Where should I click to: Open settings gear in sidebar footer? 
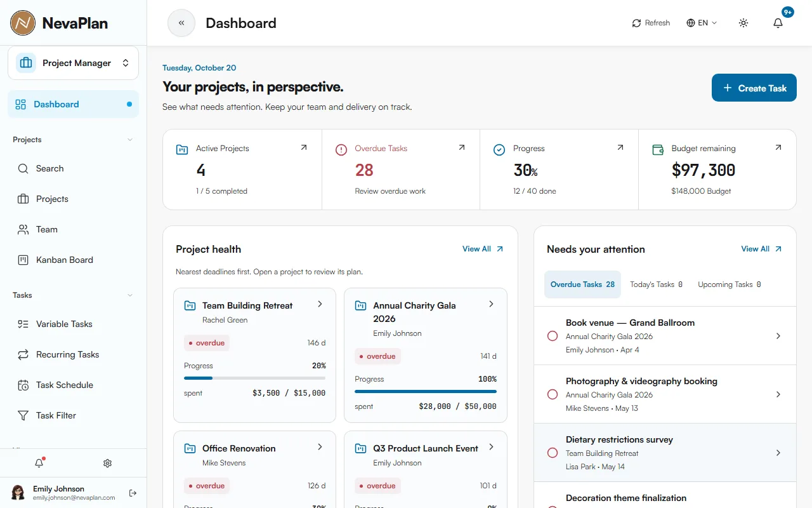[107, 464]
